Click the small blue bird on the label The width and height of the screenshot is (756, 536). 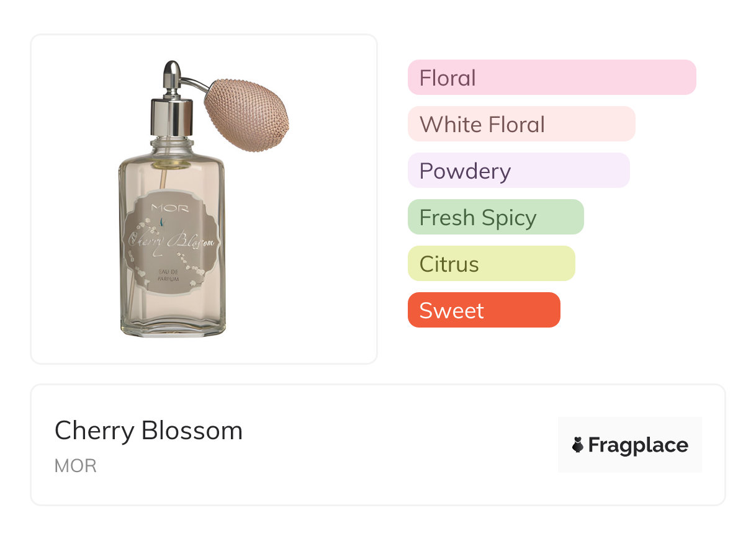pyautogui.click(x=162, y=220)
